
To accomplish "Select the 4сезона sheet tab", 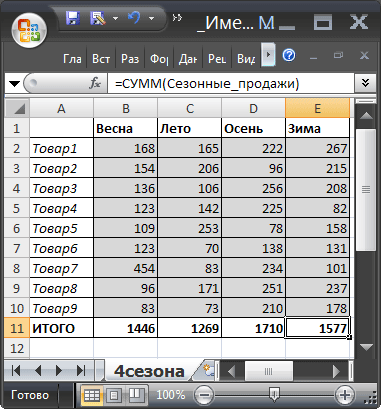I will pos(149,371).
